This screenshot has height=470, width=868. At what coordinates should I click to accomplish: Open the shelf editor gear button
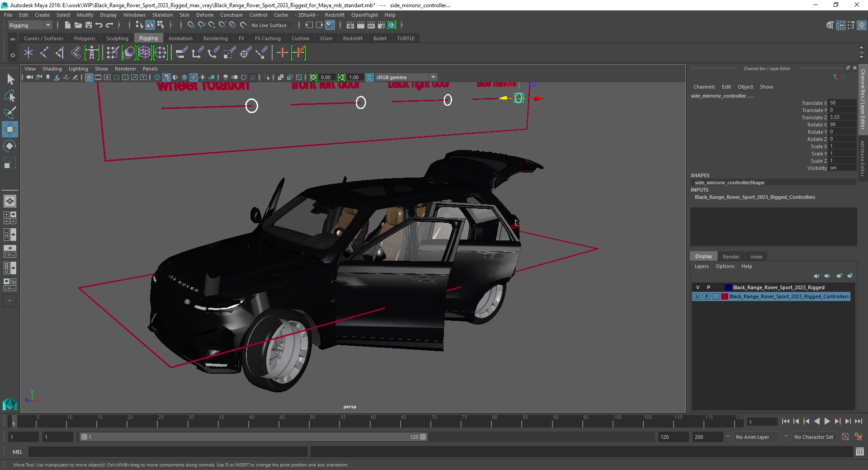point(13,55)
